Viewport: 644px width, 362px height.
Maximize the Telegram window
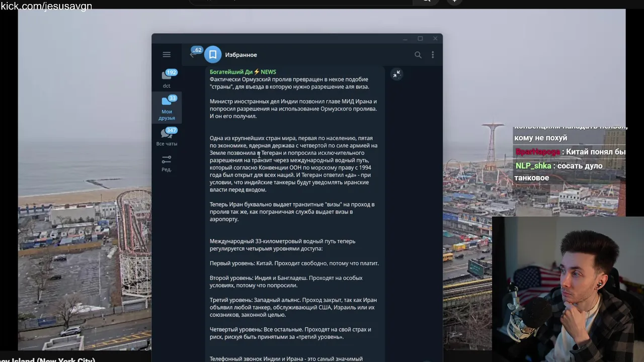pos(420,39)
